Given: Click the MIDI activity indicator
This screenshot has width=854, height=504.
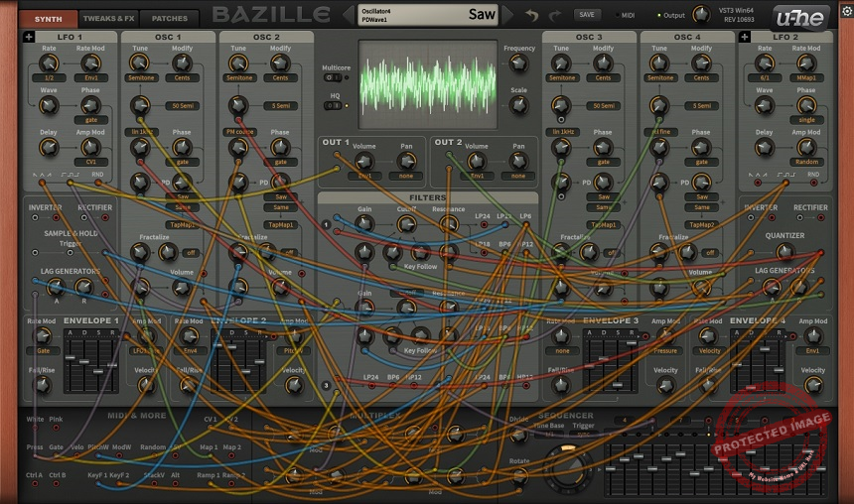Looking at the screenshot, I should coord(617,15).
